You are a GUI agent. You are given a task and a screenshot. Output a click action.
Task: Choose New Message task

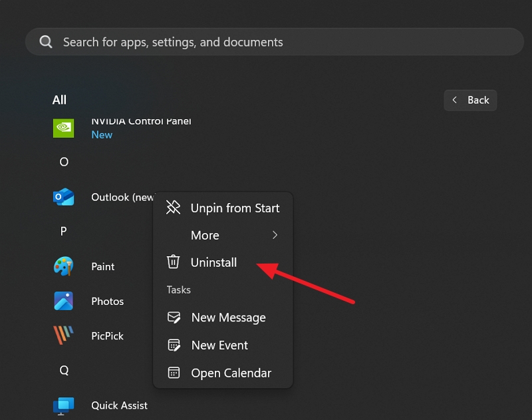(x=223, y=317)
